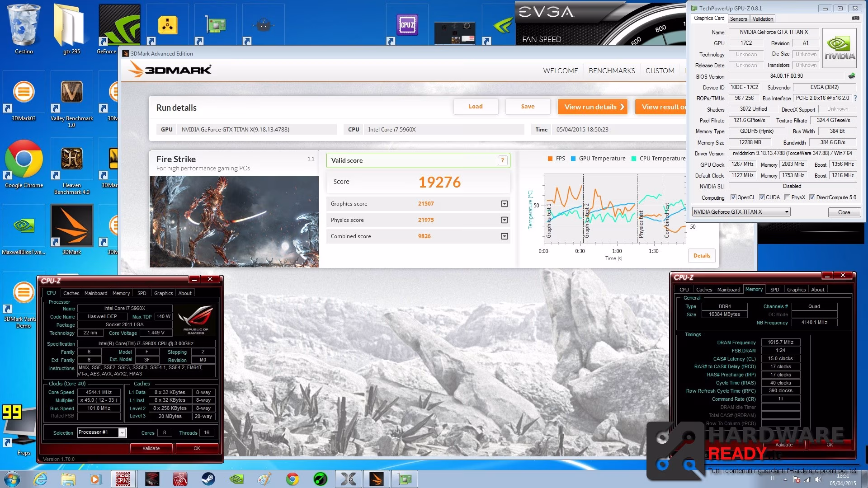Switch to GPU-Z on the taskbar

click(405, 479)
